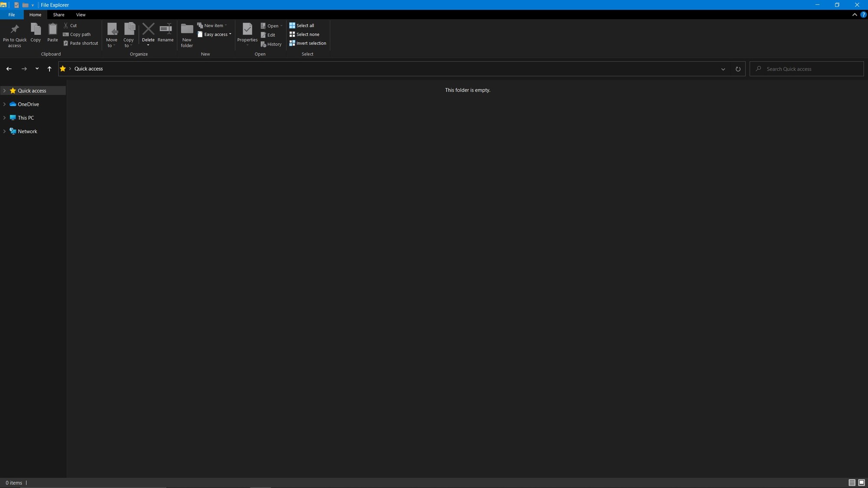Viewport: 868px width, 488px height.
Task: Collapse the ribbon using the chevron
Action: click(855, 15)
